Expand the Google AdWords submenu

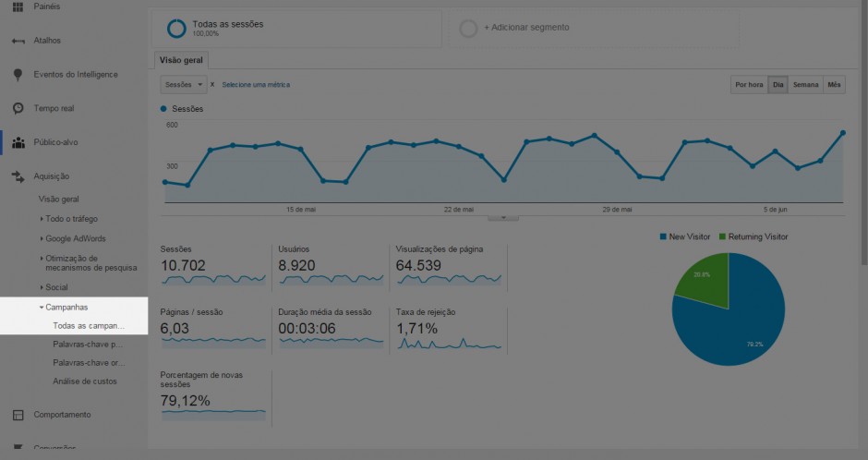42,239
